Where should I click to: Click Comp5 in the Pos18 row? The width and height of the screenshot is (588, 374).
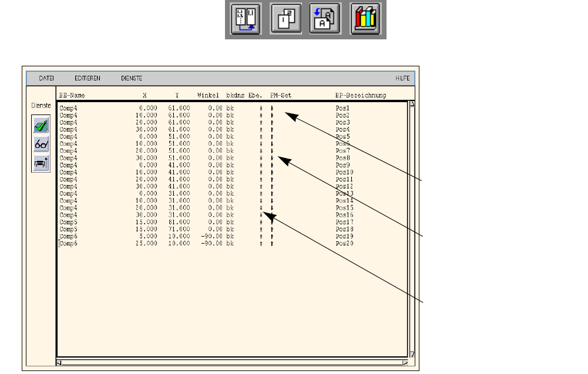click(x=68, y=230)
